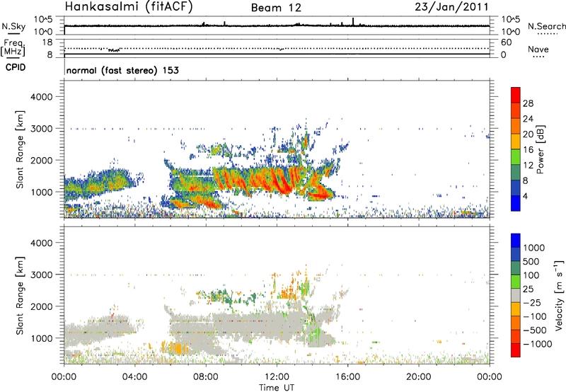This screenshot has width=566, height=392.
Task: Click the Time UT axis title
Action: tap(277, 388)
